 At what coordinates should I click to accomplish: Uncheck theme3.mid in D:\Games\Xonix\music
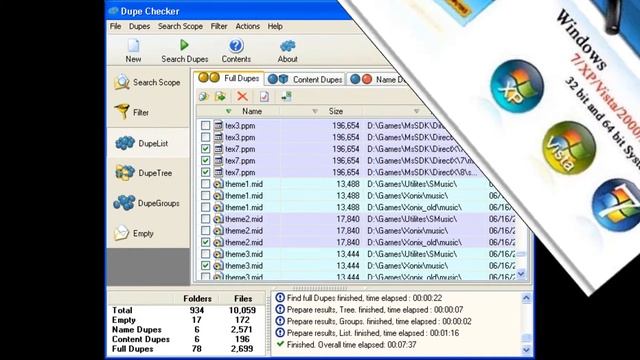pyautogui.click(x=206, y=266)
